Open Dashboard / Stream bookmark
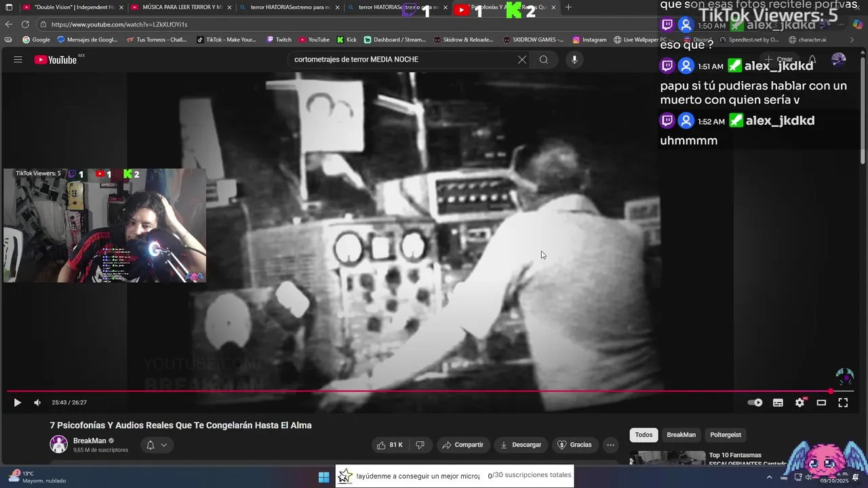 click(395, 39)
